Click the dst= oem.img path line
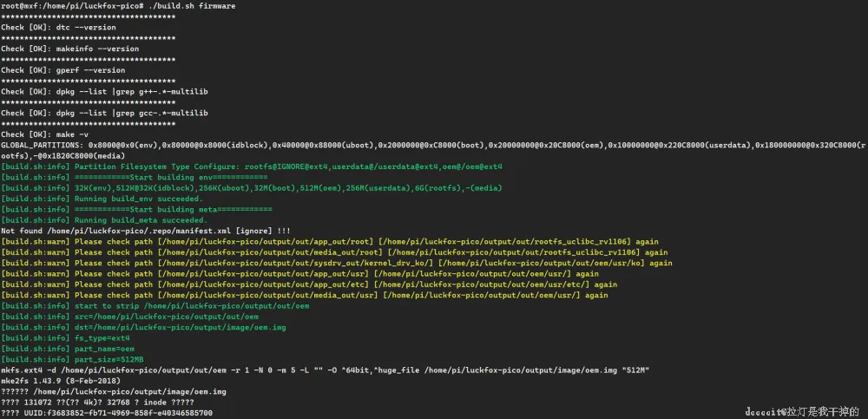868x419 pixels. [157, 327]
